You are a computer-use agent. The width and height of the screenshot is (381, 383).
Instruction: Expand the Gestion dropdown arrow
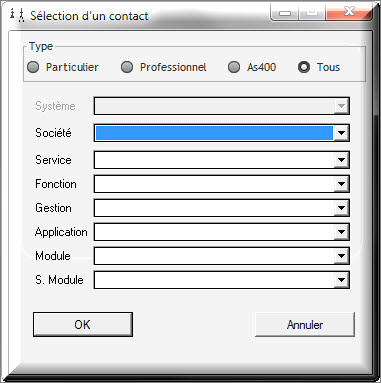(341, 208)
